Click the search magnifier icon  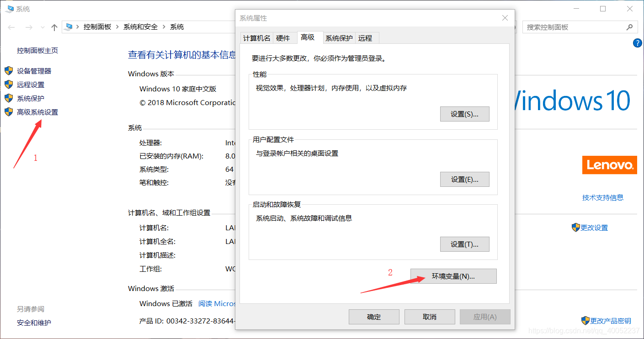tap(629, 27)
